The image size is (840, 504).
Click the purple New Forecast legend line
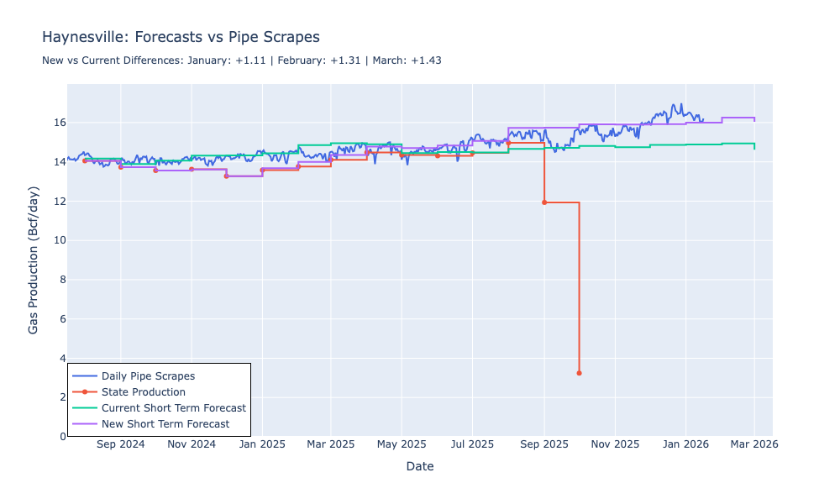[x=85, y=424]
